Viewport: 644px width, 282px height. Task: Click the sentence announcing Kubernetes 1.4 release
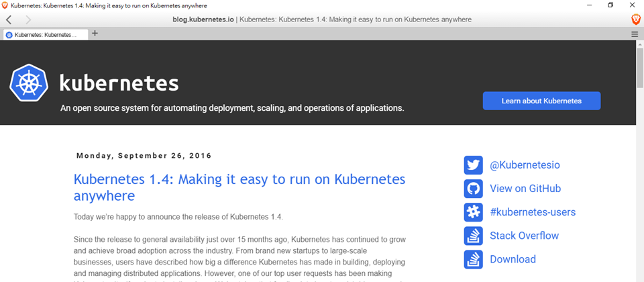tap(178, 217)
